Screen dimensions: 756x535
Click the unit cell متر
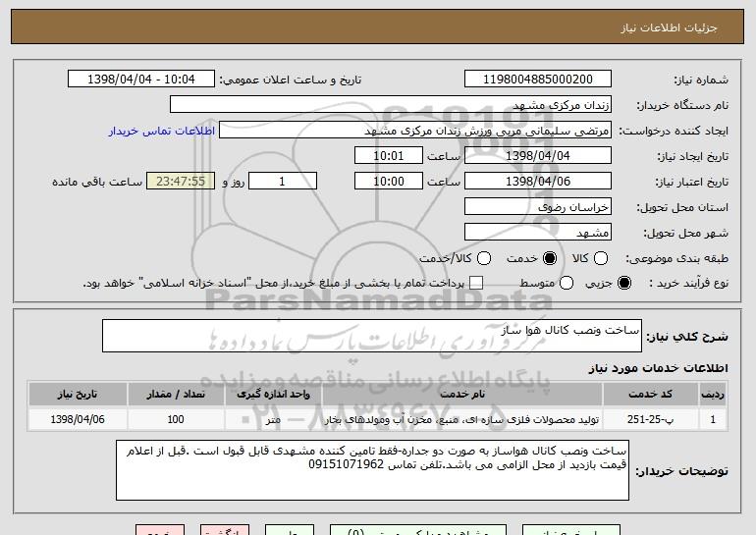pos(273,419)
